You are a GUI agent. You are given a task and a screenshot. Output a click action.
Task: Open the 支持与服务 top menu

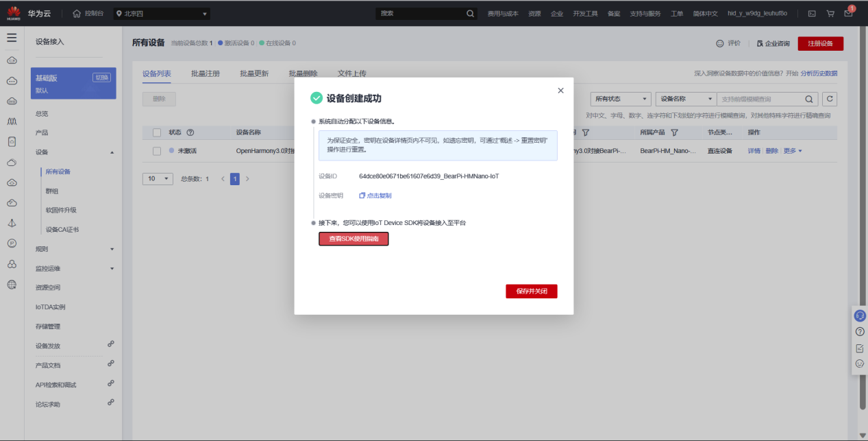pyautogui.click(x=645, y=13)
